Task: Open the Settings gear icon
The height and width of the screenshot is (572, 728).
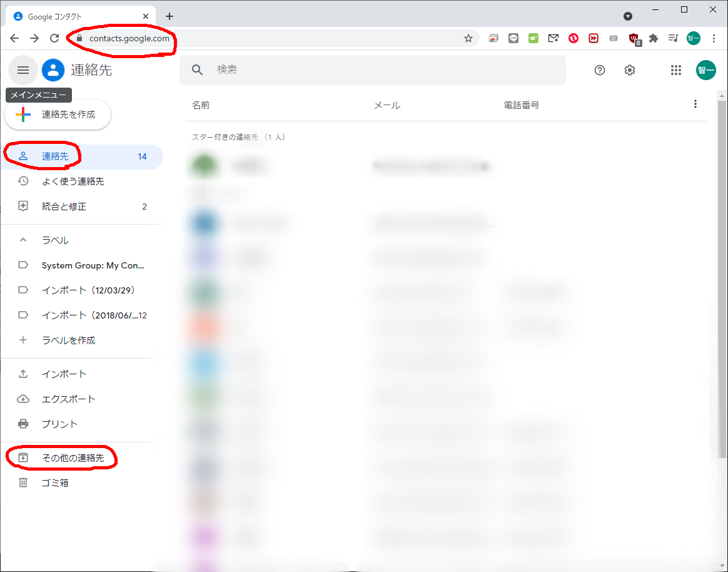Action: tap(629, 70)
